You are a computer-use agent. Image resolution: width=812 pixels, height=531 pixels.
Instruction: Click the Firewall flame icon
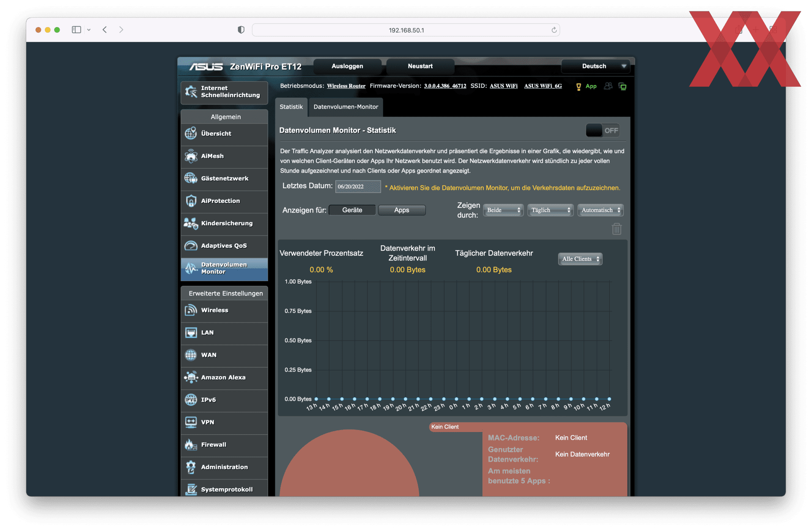[x=191, y=444]
